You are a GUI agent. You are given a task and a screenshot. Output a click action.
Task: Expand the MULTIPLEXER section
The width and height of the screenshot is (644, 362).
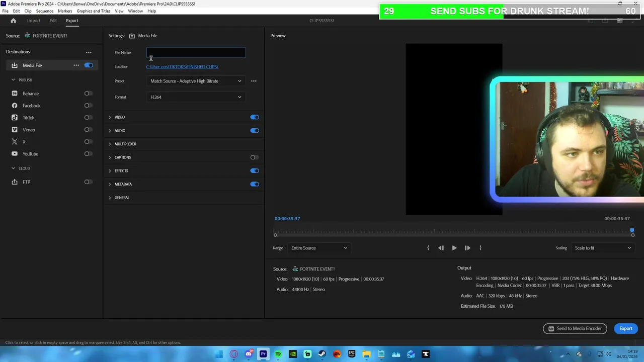[110, 144]
